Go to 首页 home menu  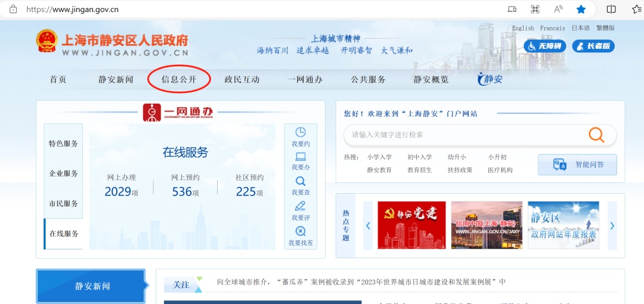tap(58, 80)
